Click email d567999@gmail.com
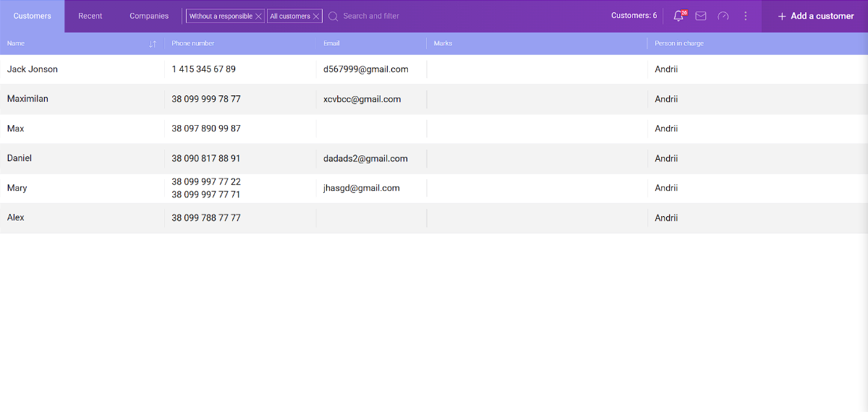This screenshot has height=412, width=868. point(366,69)
